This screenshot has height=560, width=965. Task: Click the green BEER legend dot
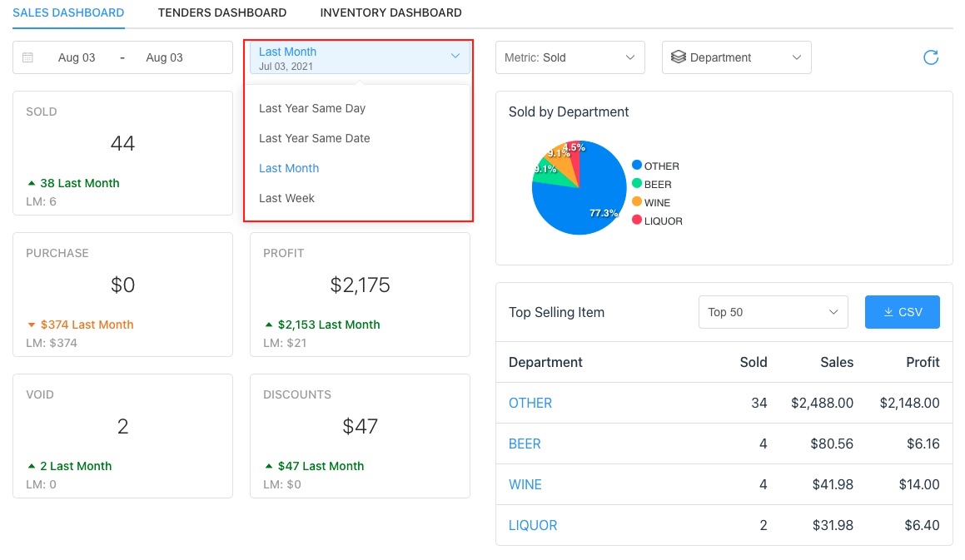tap(637, 184)
